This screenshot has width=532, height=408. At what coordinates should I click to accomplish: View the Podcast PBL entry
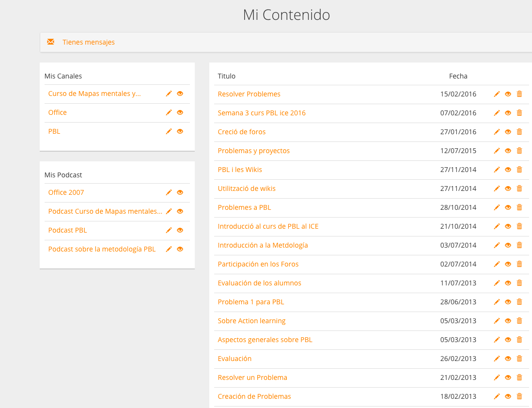180,231
